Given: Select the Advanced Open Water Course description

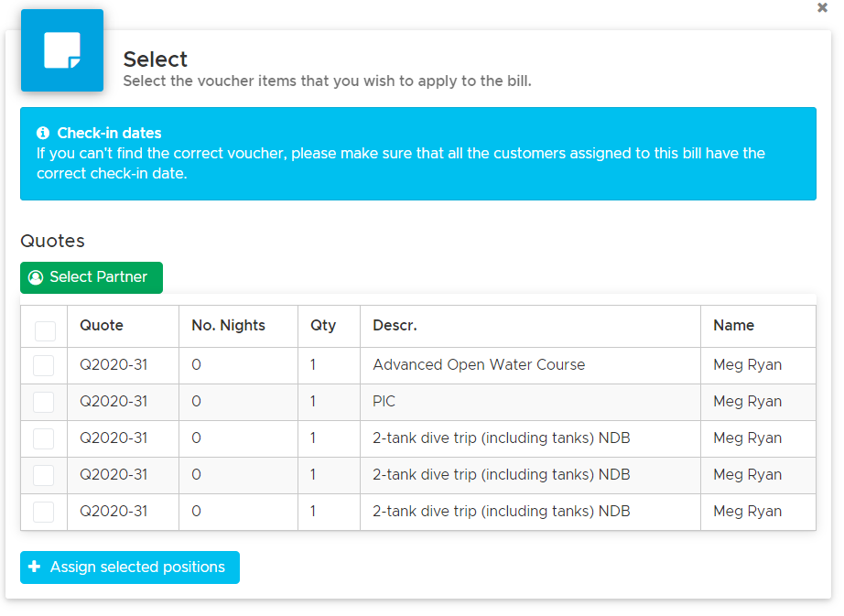Looking at the screenshot, I should point(479,365).
